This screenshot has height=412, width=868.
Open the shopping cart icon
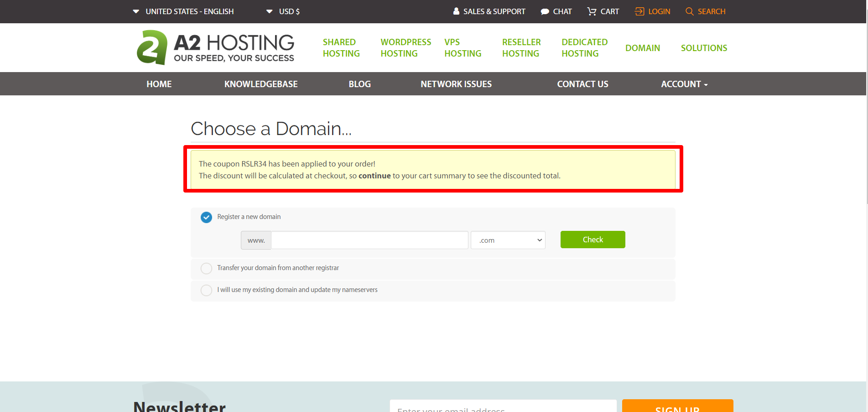[x=592, y=11]
